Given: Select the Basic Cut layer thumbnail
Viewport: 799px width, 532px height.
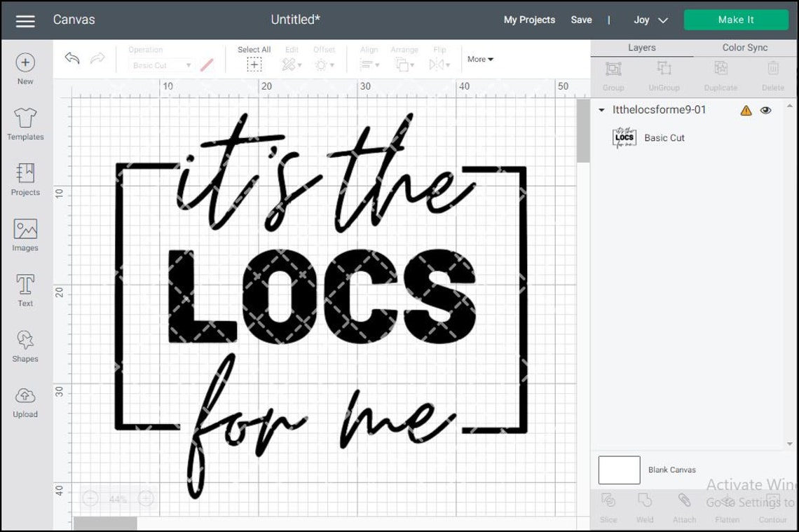Looking at the screenshot, I should 624,137.
